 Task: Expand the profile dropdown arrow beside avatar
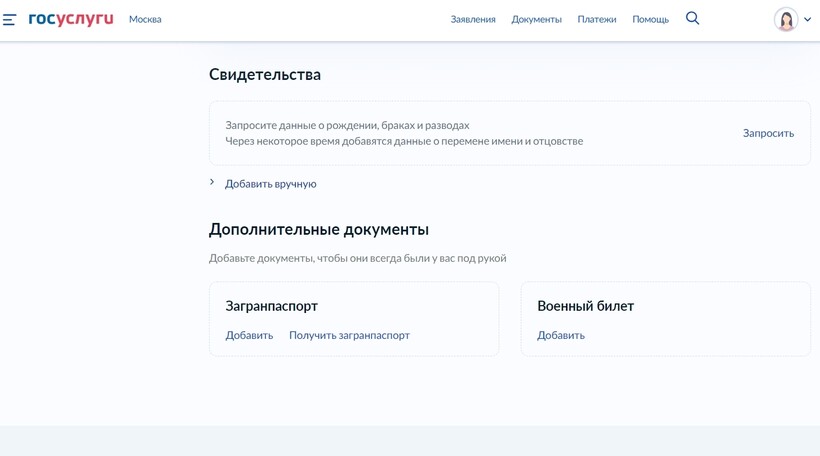[808, 19]
